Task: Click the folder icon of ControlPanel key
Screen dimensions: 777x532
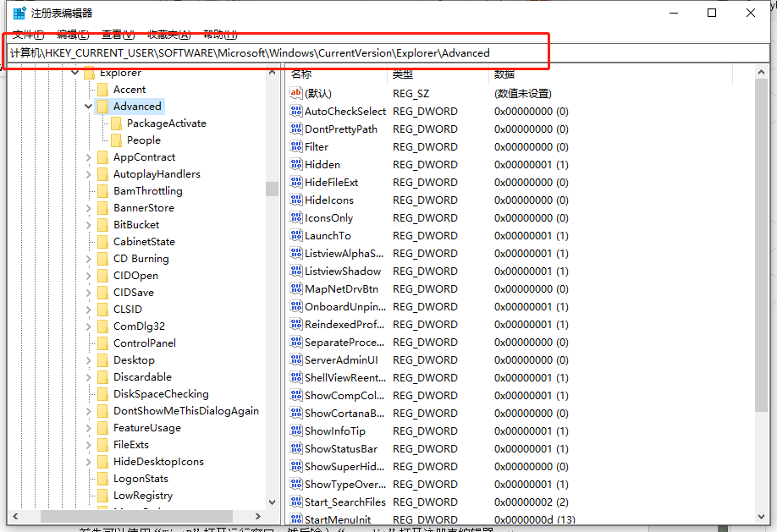Action: pos(103,343)
